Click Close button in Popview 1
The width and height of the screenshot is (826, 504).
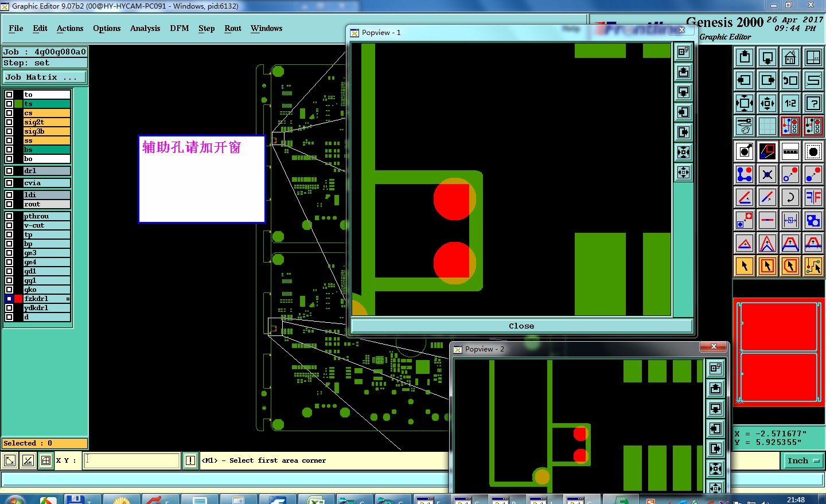521,326
